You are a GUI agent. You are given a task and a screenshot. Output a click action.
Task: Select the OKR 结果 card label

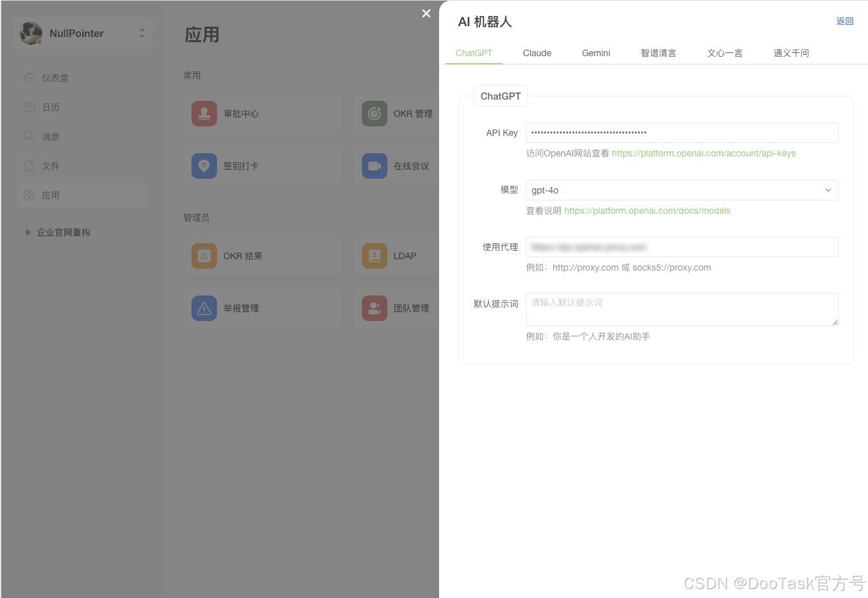coord(243,256)
